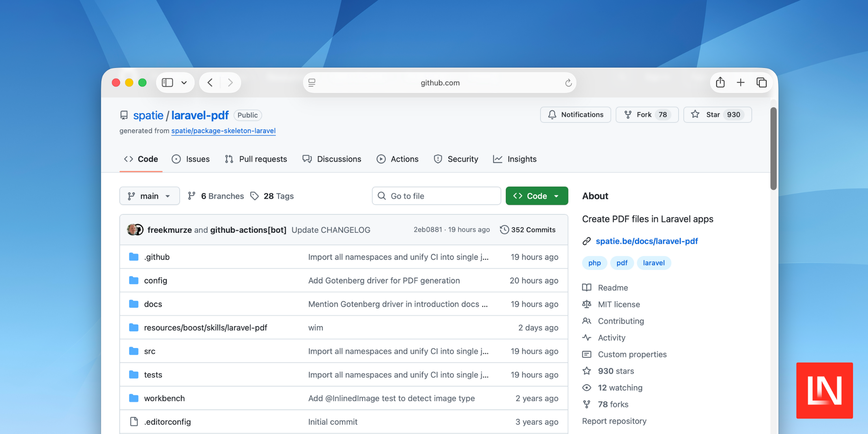This screenshot has width=868, height=434.
Task: Expand the green Code dropdown arrow
Action: pyautogui.click(x=557, y=196)
